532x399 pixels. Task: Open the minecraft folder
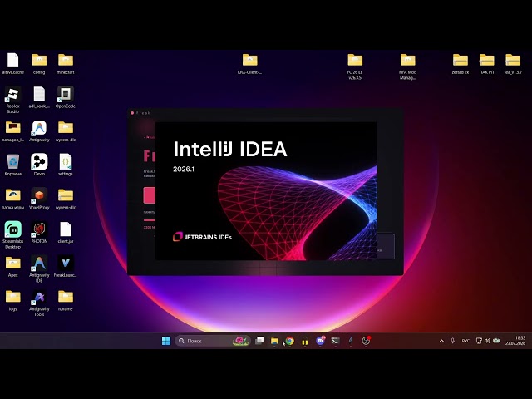pos(66,63)
